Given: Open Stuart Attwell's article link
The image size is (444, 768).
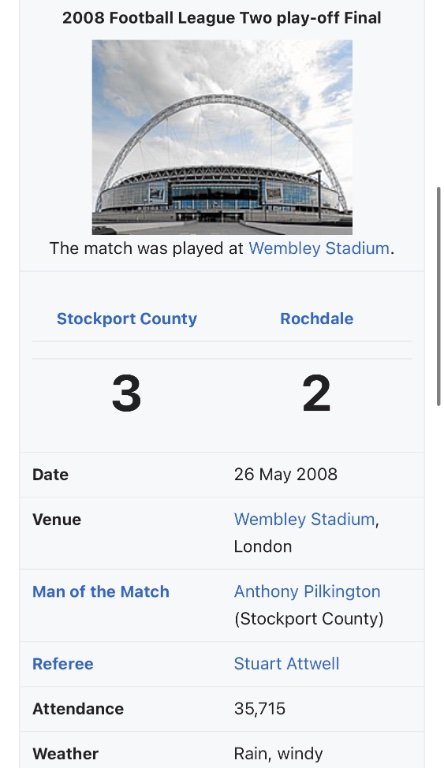Looking at the screenshot, I should (287, 664).
